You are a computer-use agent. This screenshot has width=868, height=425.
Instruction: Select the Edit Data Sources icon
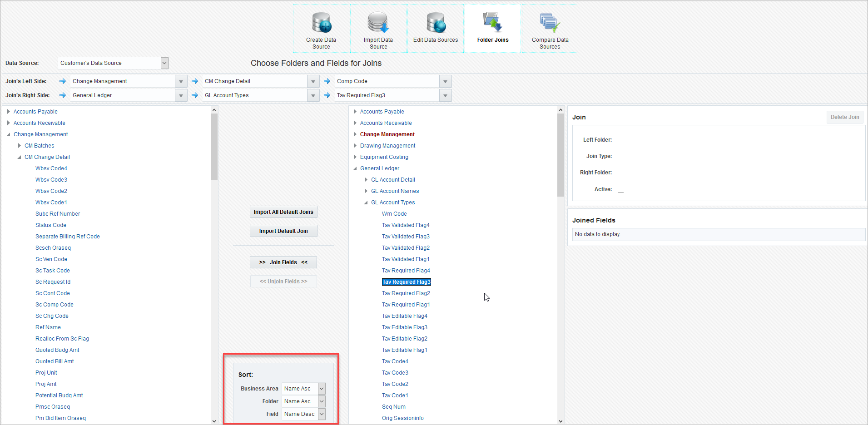click(x=435, y=28)
